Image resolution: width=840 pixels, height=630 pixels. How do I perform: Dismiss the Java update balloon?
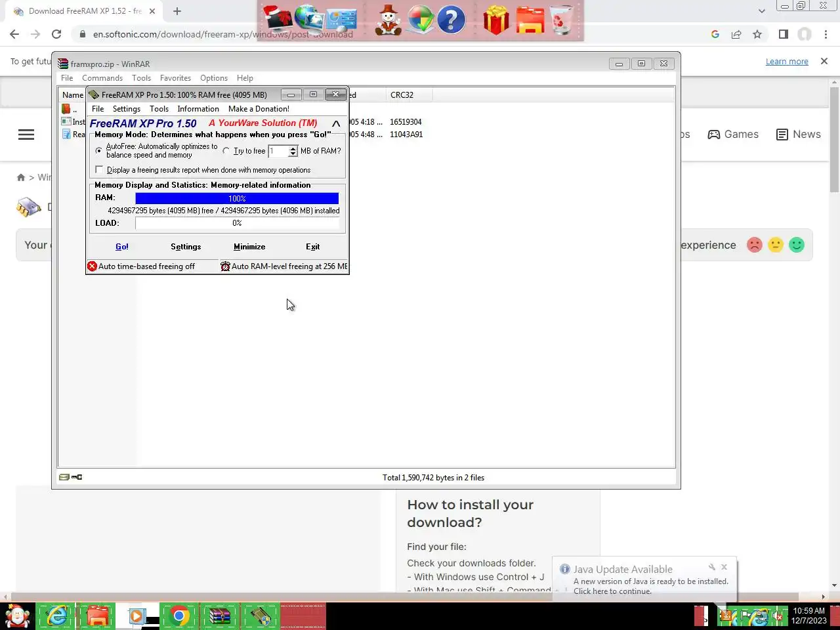point(724,567)
